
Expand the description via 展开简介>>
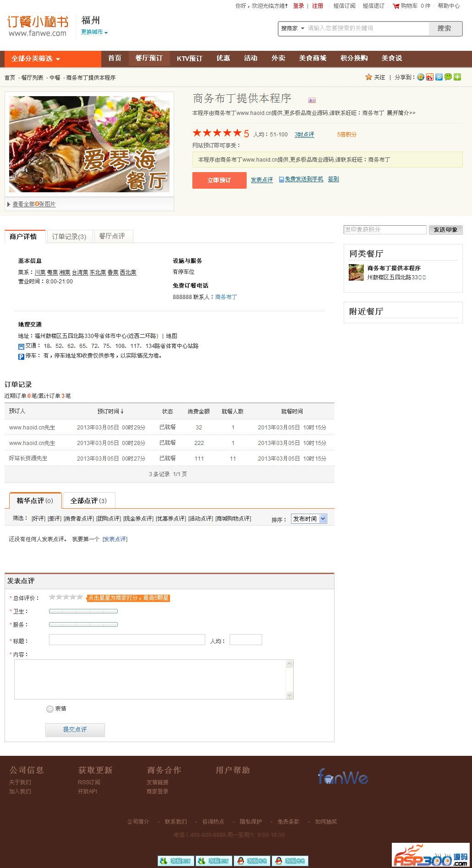pyautogui.click(x=401, y=113)
